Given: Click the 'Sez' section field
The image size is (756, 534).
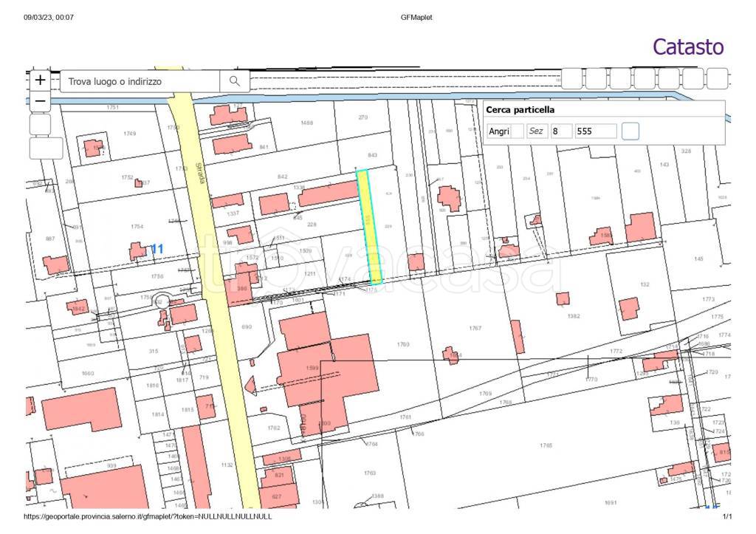Looking at the screenshot, I should tap(537, 131).
